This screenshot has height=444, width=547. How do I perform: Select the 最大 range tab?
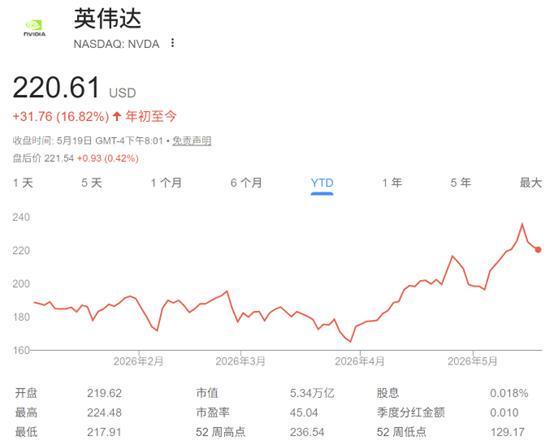coord(531,183)
